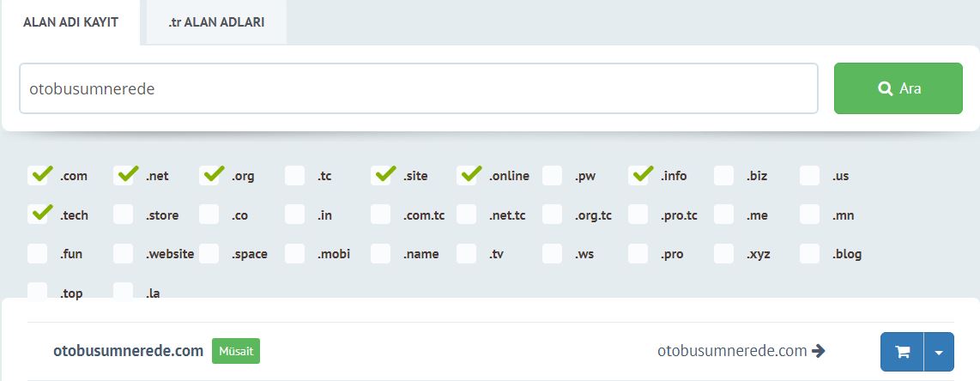
Task: Check the .com.tc extension box
Action: pos(381,215)
